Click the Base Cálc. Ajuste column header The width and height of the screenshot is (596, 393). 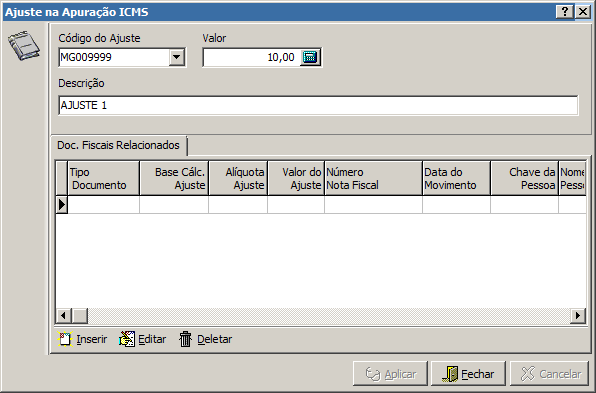174,178
